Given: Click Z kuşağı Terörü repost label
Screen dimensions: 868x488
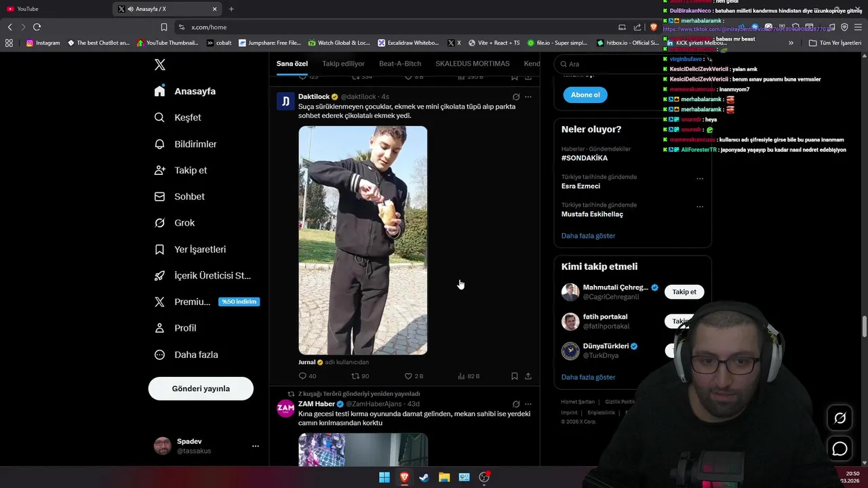Looking at the screenshot, I should [x=359, y=394].
